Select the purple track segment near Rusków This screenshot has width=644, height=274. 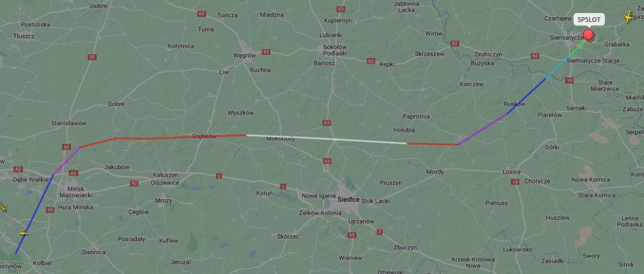pyautogui.click(x=482, y=129)
